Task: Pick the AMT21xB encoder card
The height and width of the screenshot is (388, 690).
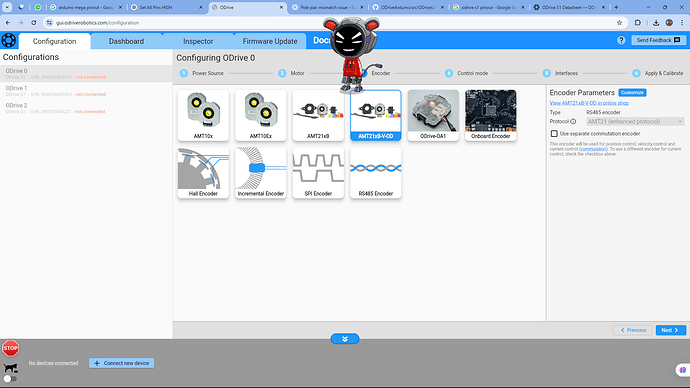Action: [318, 115]
